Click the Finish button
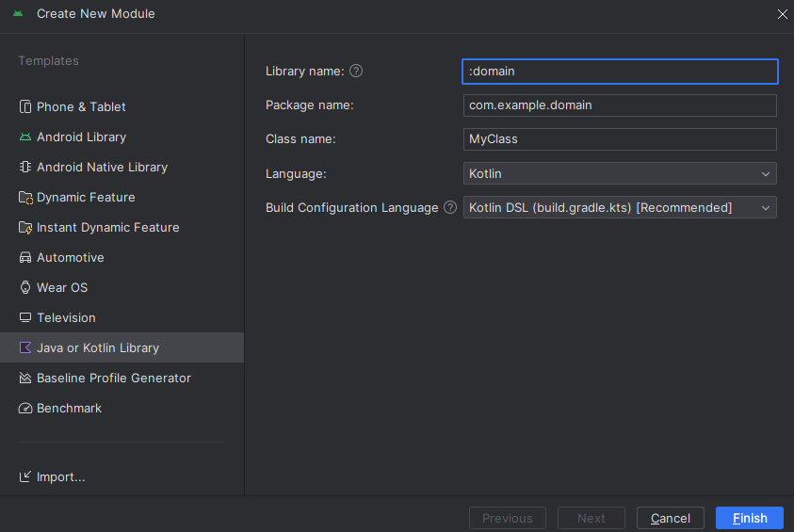The width and height of the screenshot is (794, 532). point(750,518)
